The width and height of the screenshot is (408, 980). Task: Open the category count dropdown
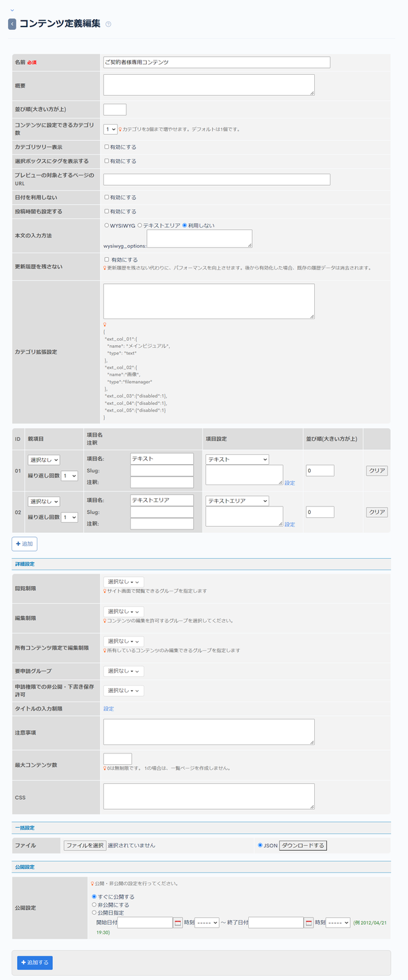point(110,129)
